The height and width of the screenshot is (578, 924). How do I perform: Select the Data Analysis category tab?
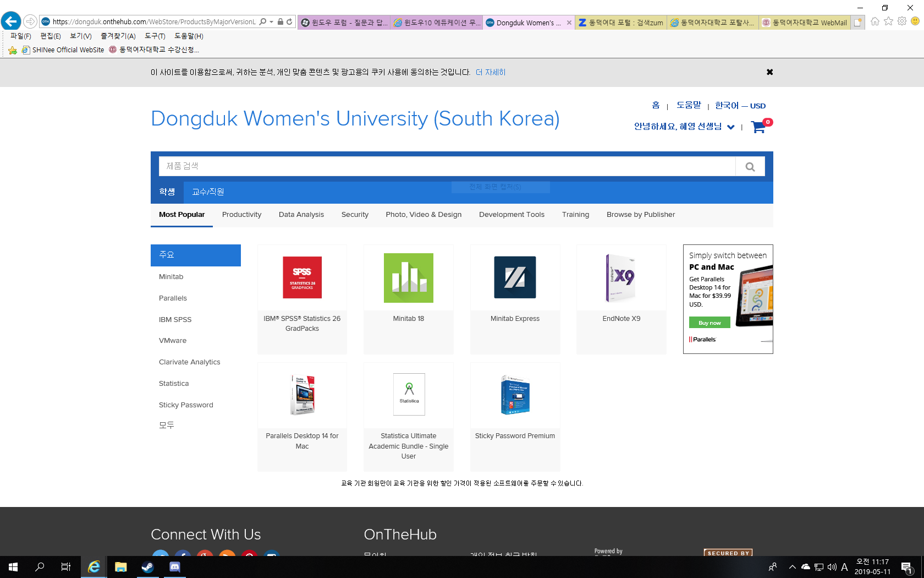click(301, 215)
